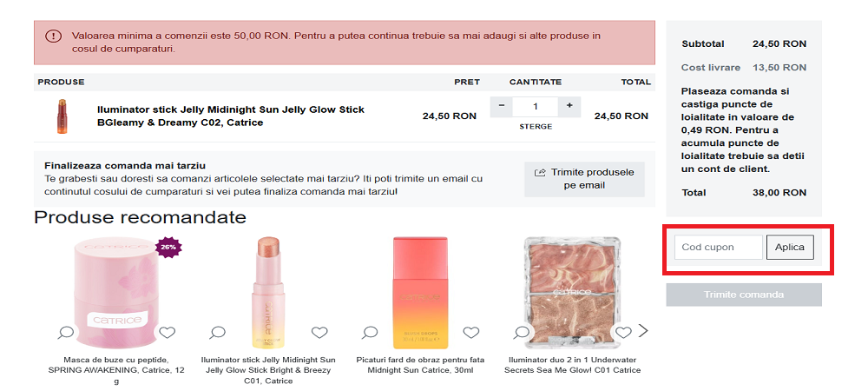
Task: Click magnifier icon on lip mask product
Action: pyautogui.click(x=66, y=332)
